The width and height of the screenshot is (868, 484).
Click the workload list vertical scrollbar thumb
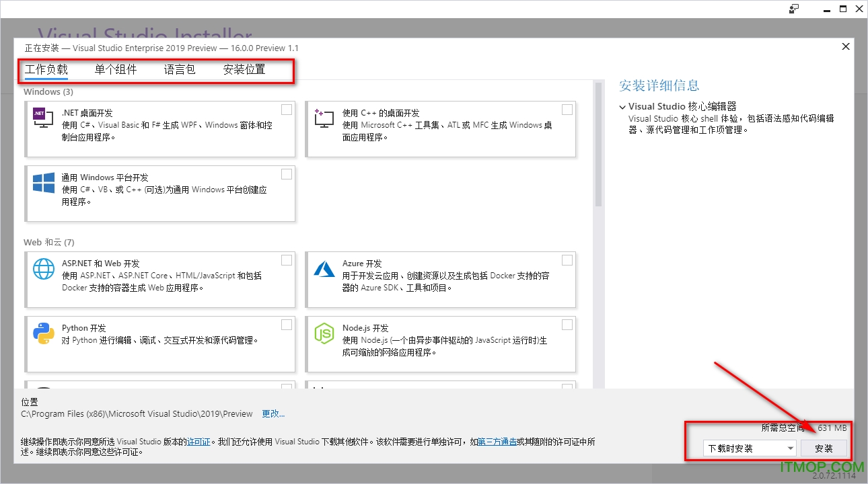tap(598, 145)
